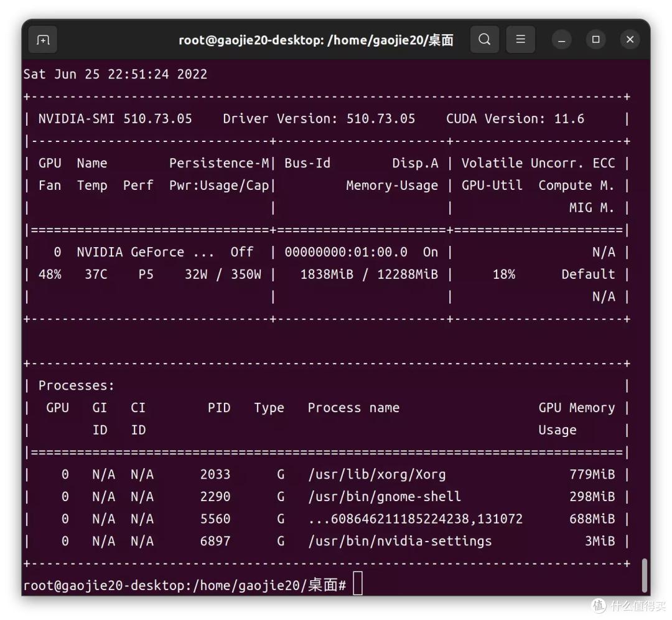Click the 32W / 350W power reading
This screenshot has height=620, width=672.
[223, 275]
